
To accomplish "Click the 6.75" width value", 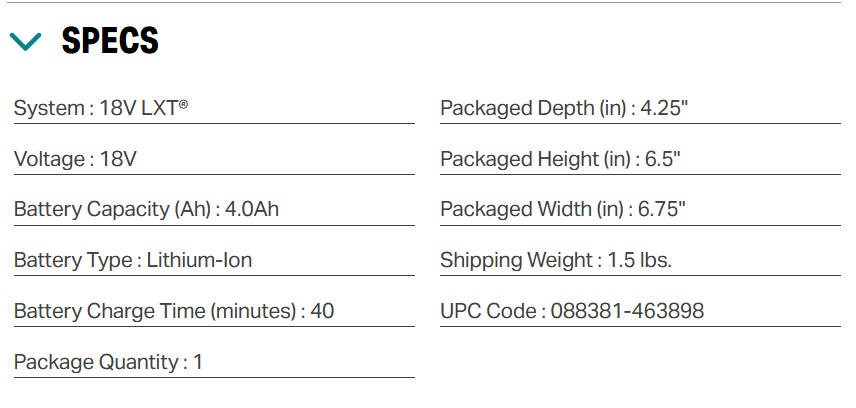I will coord(662,209).
